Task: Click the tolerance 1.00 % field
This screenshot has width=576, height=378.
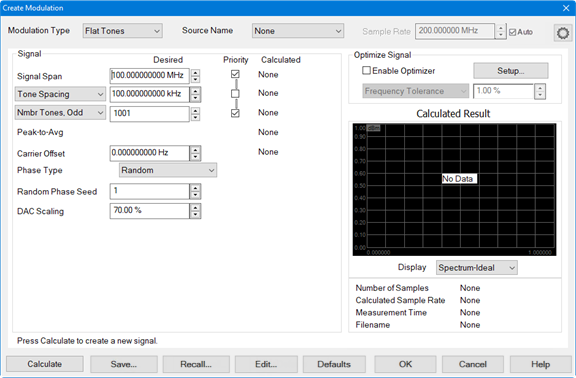Action: pos(503,91)
